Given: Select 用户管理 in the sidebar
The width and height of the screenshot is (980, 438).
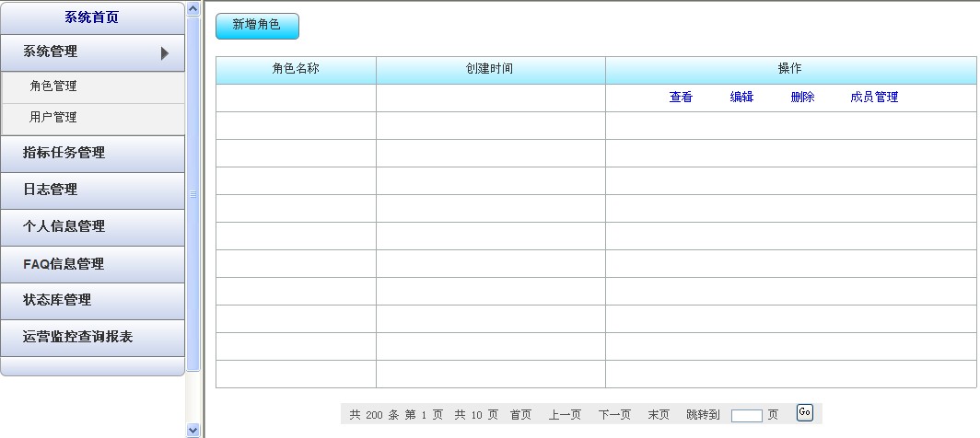Looking at the screenshot, I should [53, 117].
